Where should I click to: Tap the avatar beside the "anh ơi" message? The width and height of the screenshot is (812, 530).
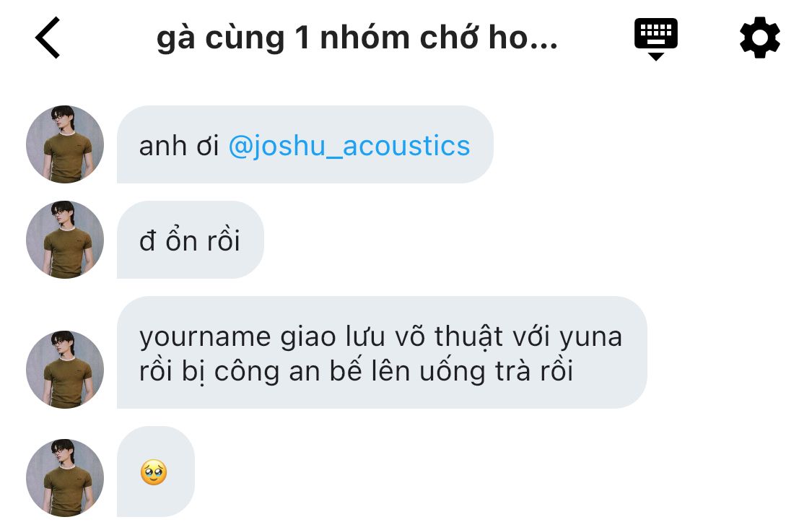(x=65, y=144)
